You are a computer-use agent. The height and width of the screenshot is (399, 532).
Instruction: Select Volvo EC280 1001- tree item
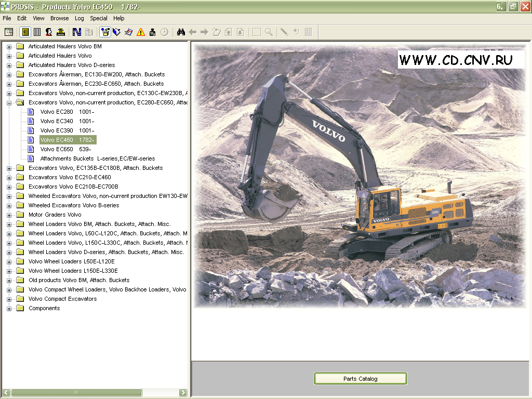(x=67, y=112)
